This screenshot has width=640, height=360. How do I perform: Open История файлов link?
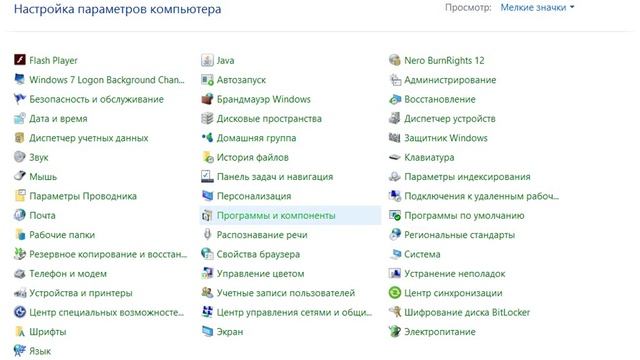(252, 157)
